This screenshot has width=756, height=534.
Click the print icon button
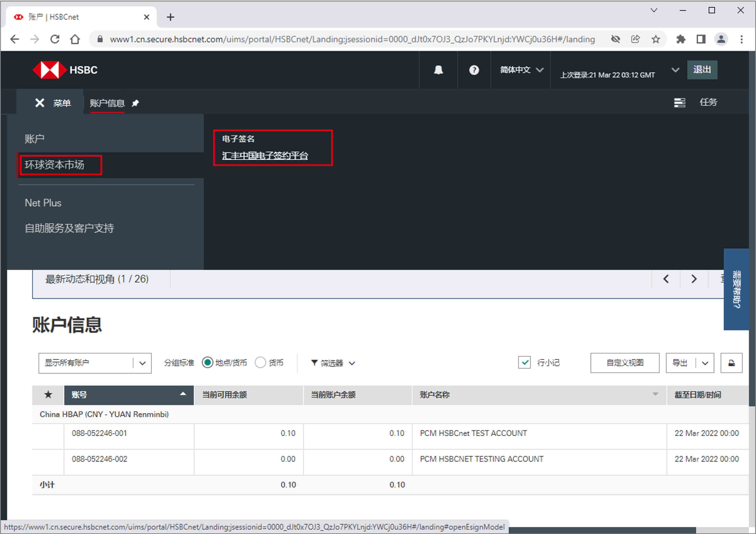(731, 363)
